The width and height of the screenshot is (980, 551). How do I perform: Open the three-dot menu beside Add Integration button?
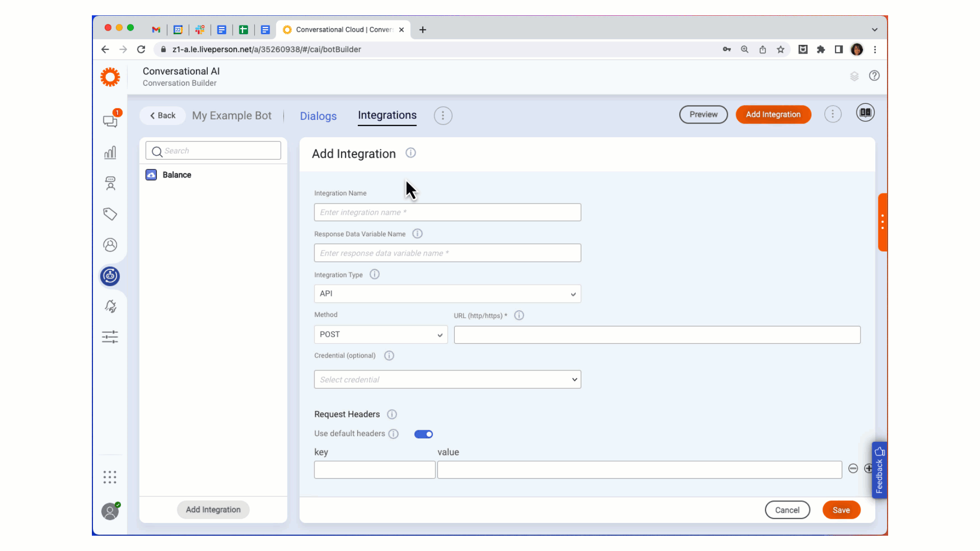pyautogui.click(x=833, y=114)
